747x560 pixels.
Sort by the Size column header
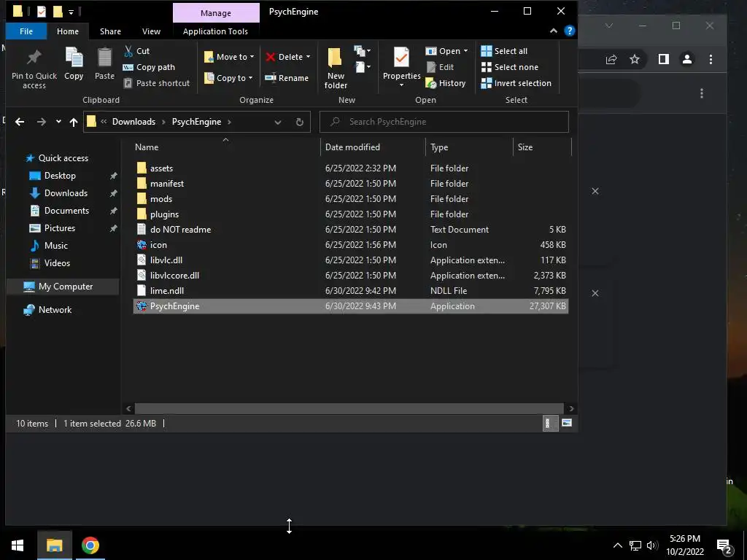coord(542,147)
